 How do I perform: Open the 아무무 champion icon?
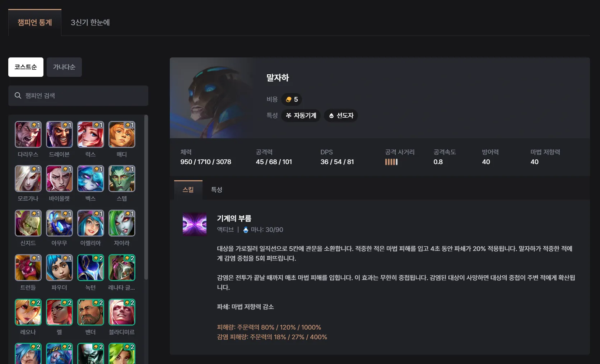(x=59, y=223)
